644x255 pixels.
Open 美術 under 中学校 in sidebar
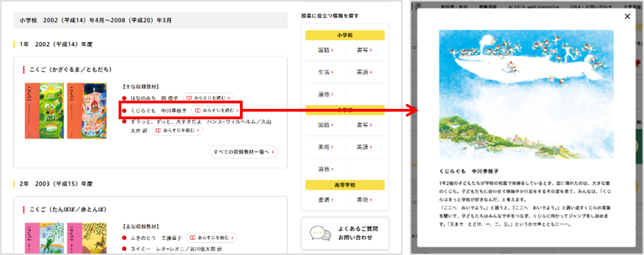(x=325, y=147)
